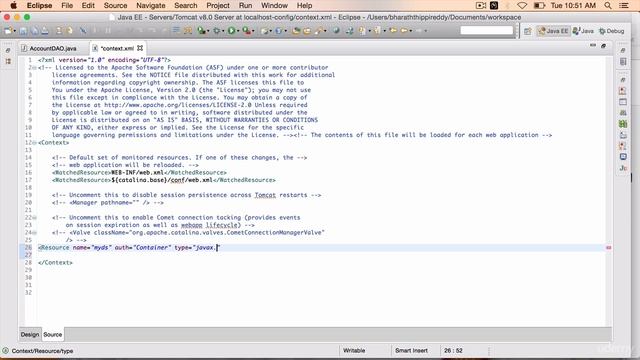Collapse the license comment fold on line 2

coord(34,68)
